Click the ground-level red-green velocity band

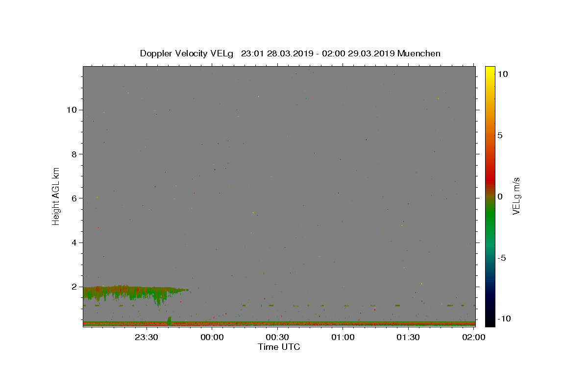pos(279,323)
